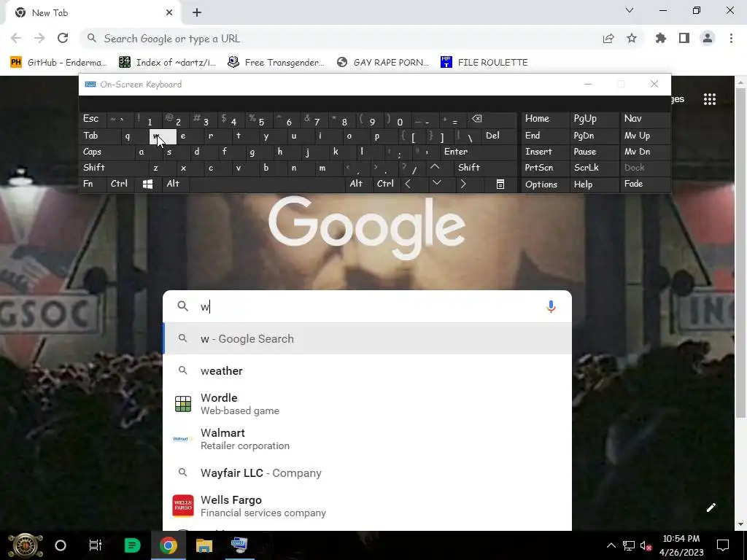Open Chrome's side panel
Image resolution: width=747 pixels, height=560 pixels.
(x=684, y=38)
